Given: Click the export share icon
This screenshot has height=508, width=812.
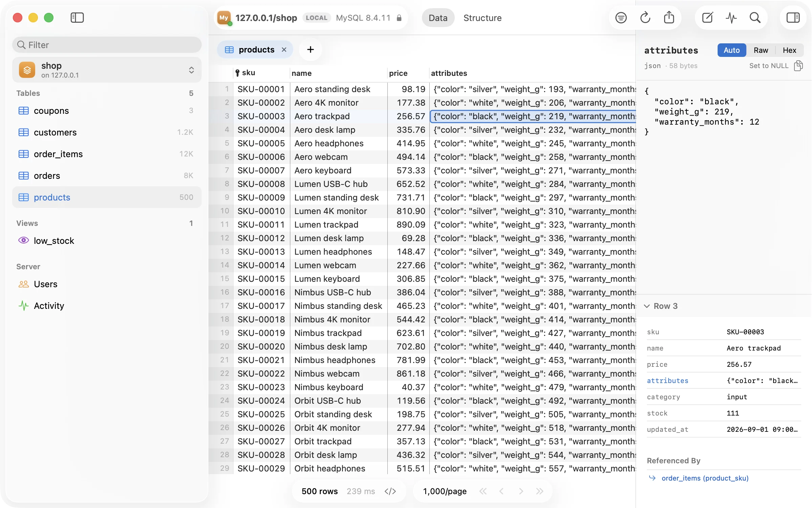Looking at the screenshot, I should (x=669, y=17).
